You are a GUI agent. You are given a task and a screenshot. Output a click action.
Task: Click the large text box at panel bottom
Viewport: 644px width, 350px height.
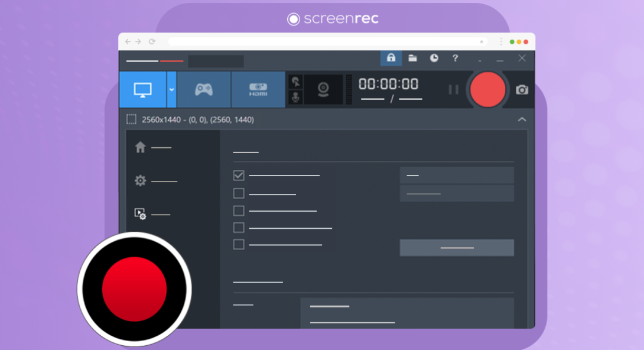click(x=407, y=313)
